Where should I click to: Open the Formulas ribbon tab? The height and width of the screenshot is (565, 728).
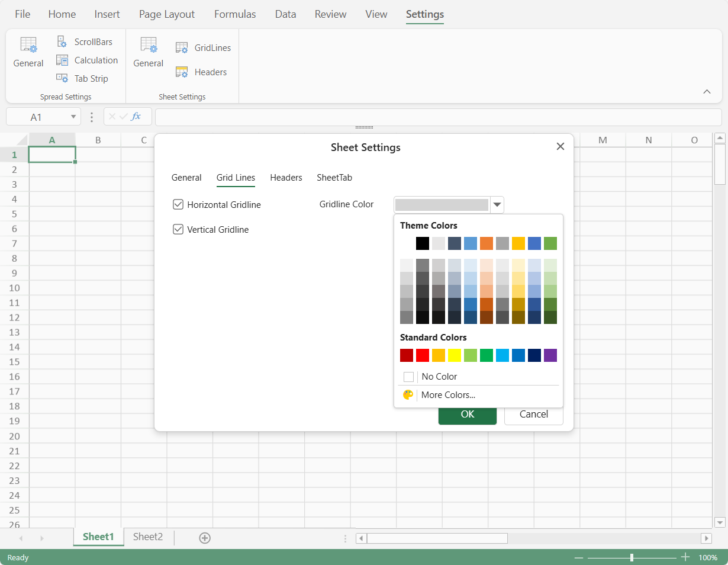(235, 14)
